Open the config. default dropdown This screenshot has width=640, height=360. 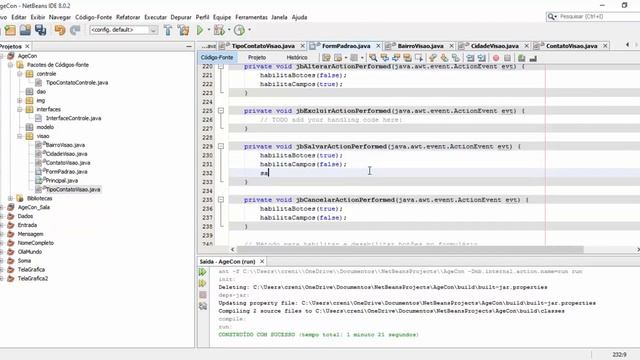pos(153,30)
